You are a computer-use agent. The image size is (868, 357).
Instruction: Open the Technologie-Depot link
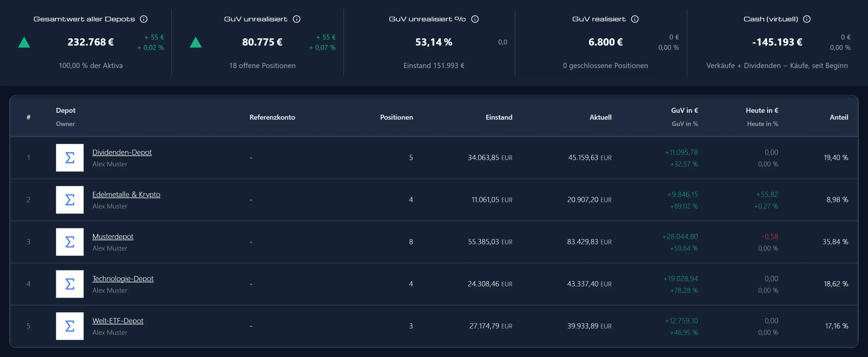123,279
